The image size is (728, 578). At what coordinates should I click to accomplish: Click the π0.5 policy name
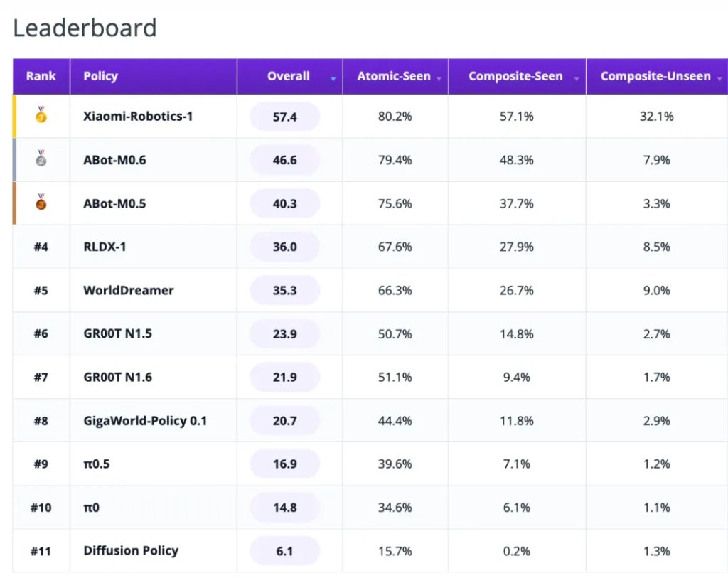pos(97,464)
